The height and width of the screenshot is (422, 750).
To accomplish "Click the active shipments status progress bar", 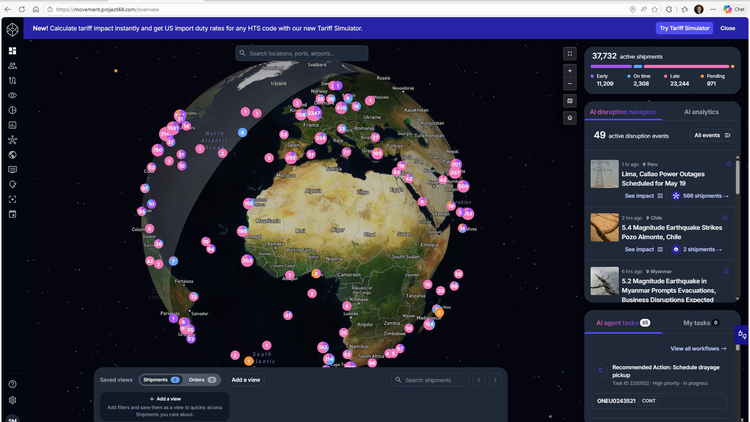I will click(x=662, y=67).
